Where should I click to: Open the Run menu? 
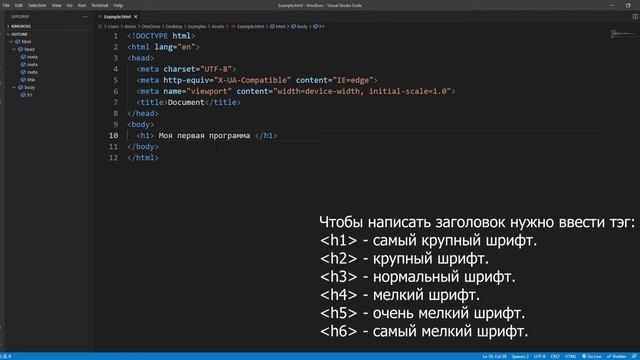tap(82, 5)
